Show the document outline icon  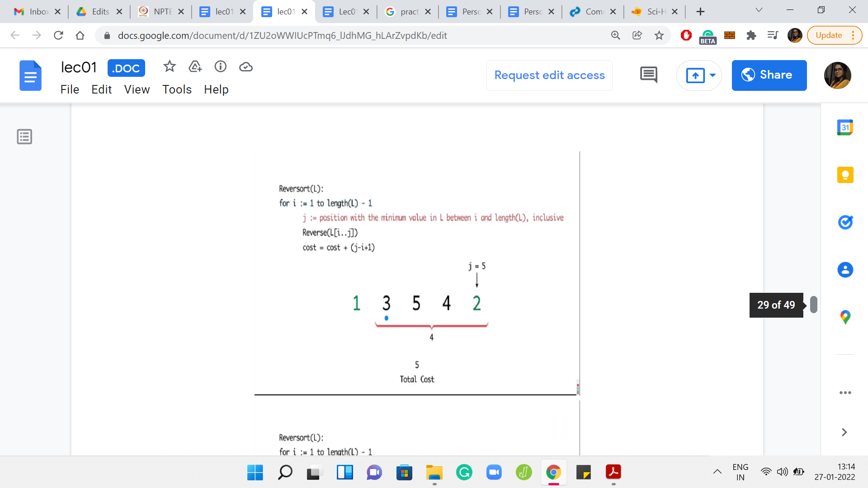[x=24, y=136]
